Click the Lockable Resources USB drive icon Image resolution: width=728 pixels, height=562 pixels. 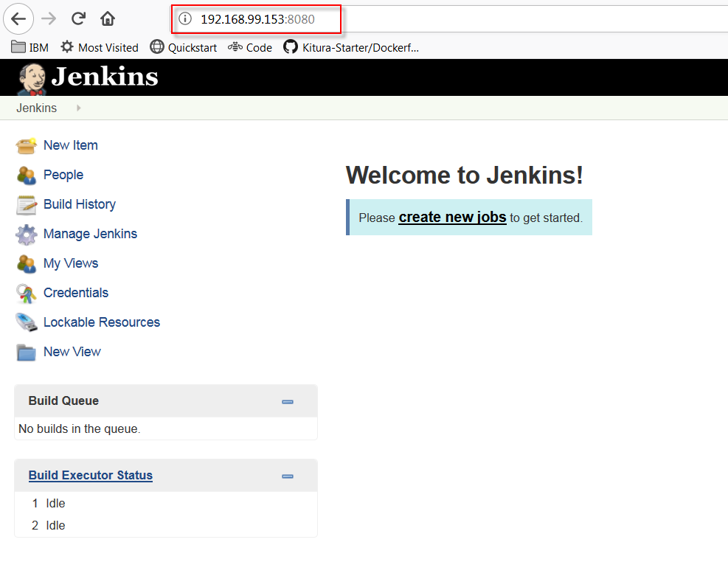coord(26,322)
